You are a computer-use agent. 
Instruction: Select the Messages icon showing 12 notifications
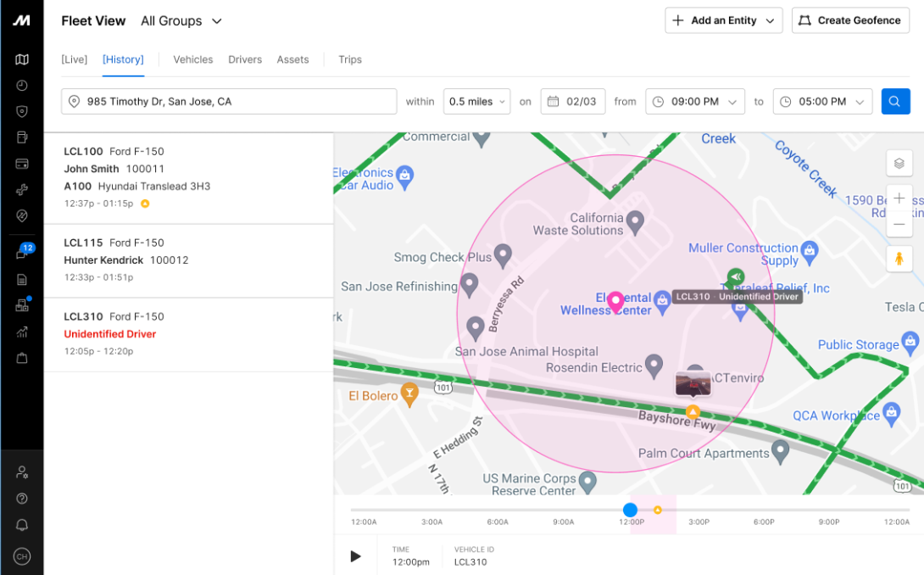pos(23,252)
